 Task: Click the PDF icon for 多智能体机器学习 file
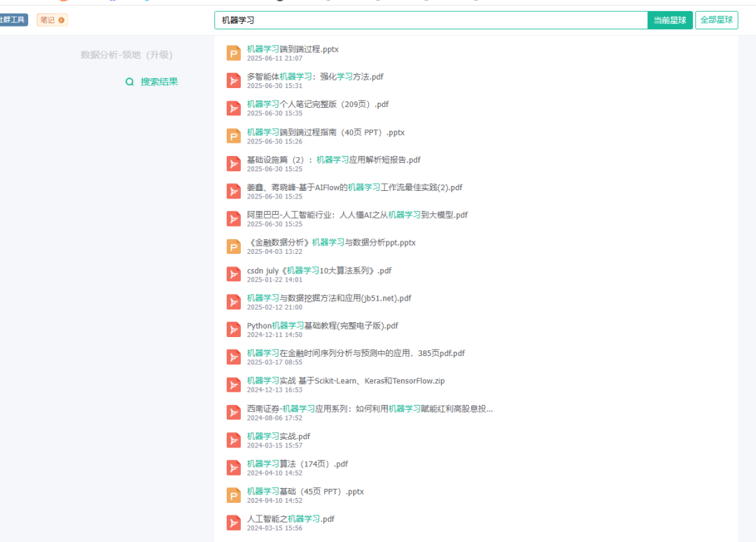(x=234, y=80)
